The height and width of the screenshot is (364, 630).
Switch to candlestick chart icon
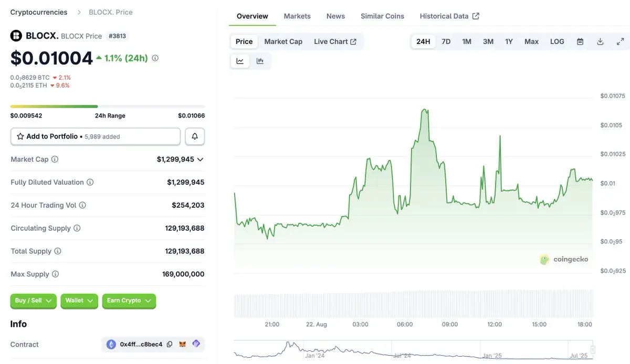260,61
